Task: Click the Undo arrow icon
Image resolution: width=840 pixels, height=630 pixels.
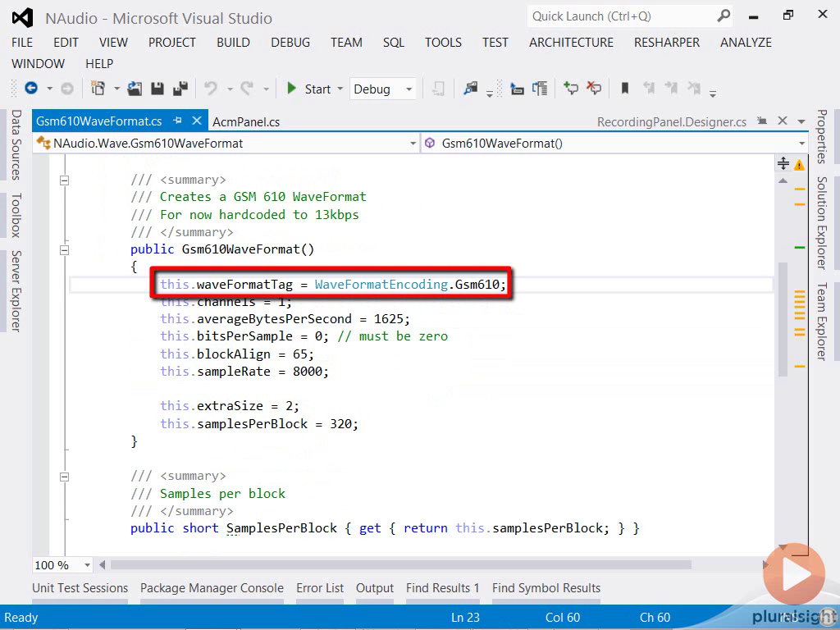Action: click(x=211, y=89)
